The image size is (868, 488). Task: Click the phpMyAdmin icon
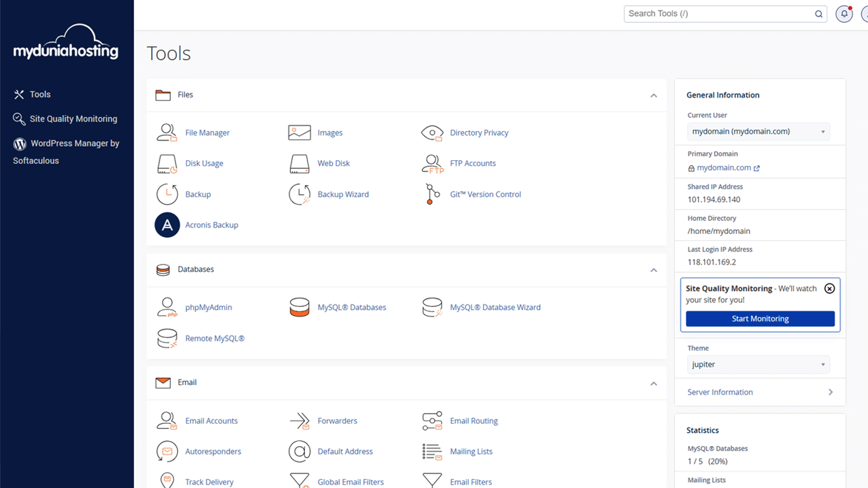(167, 308)
